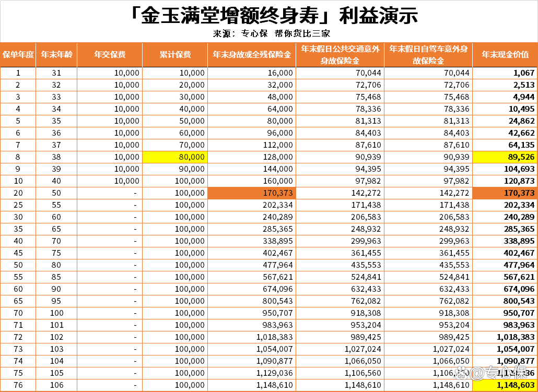Click the title 金玉满堂增额终身寿 利益演示
This screenshot has height=392, width=538.
pos(275,16)
